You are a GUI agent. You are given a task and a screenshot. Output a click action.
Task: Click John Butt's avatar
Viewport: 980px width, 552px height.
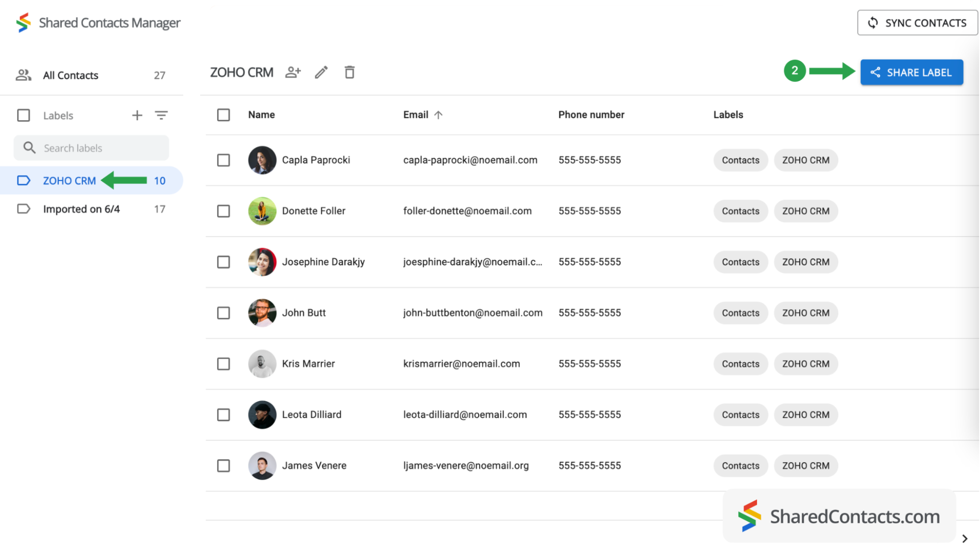click(x=262, y=313)
